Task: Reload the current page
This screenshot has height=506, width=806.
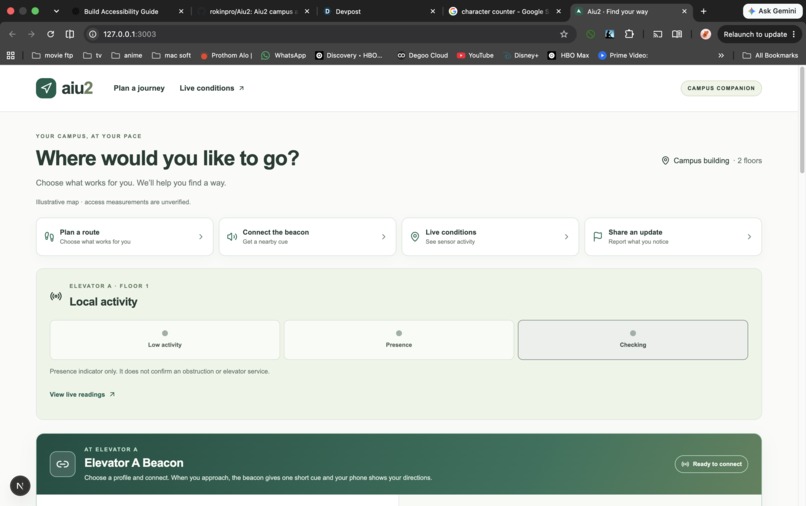Action: [50, 34]
